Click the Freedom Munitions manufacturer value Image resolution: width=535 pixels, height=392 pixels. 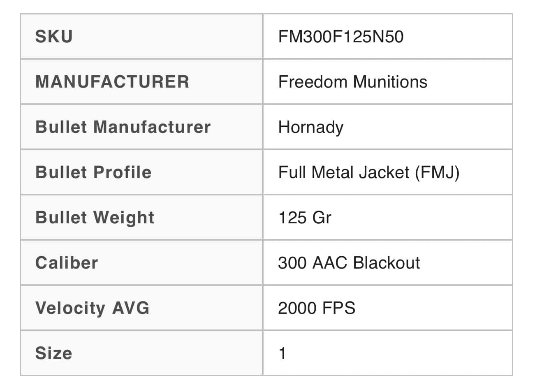pos(353,81)
